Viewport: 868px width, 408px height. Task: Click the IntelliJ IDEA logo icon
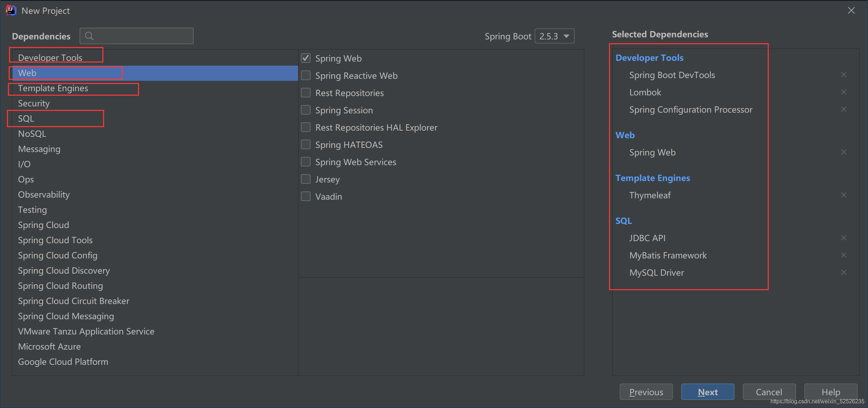tap(11, 10)
